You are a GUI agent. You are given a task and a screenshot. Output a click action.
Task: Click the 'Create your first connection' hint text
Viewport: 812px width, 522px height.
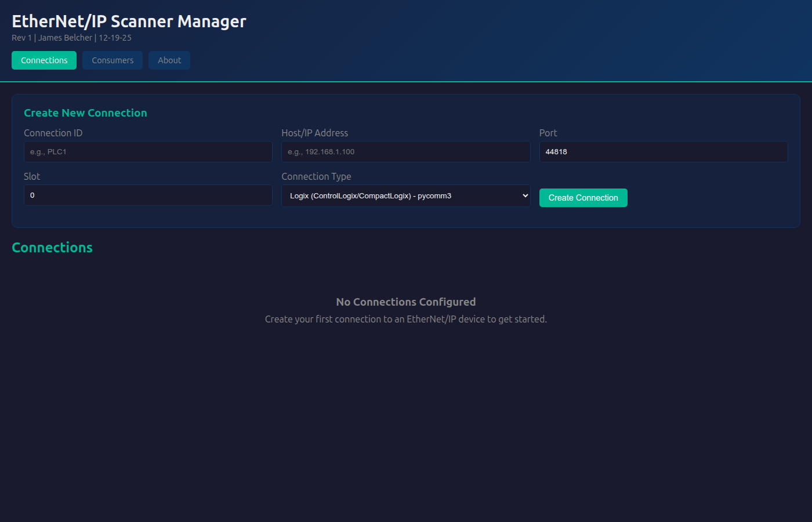pyautogui.click(x=406, y=319)
